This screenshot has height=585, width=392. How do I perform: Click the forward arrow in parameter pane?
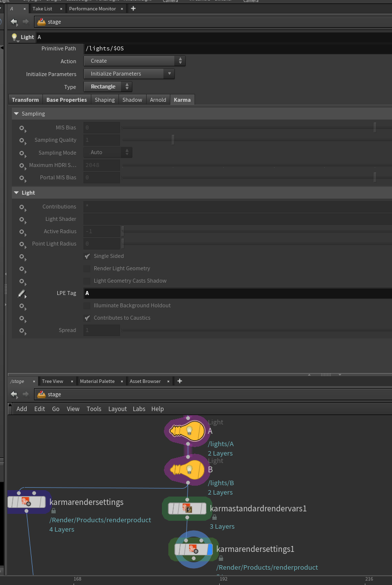[25, 22]
